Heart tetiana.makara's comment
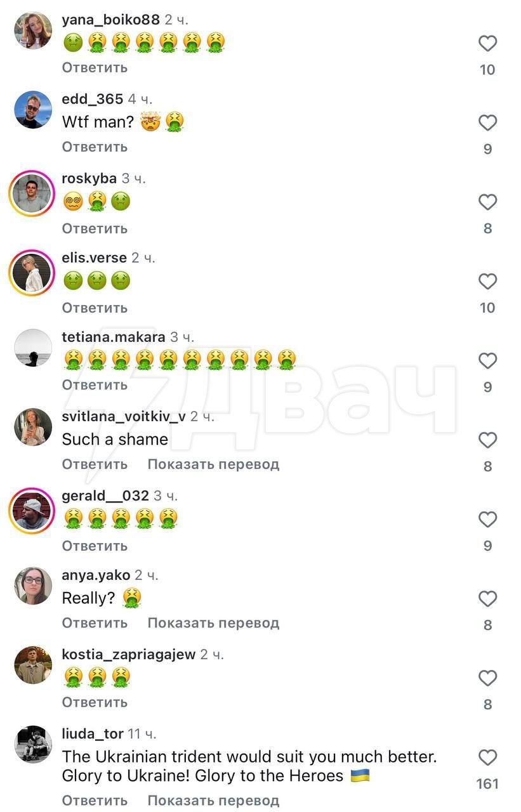The image size is (521, 812). (487, 361)
